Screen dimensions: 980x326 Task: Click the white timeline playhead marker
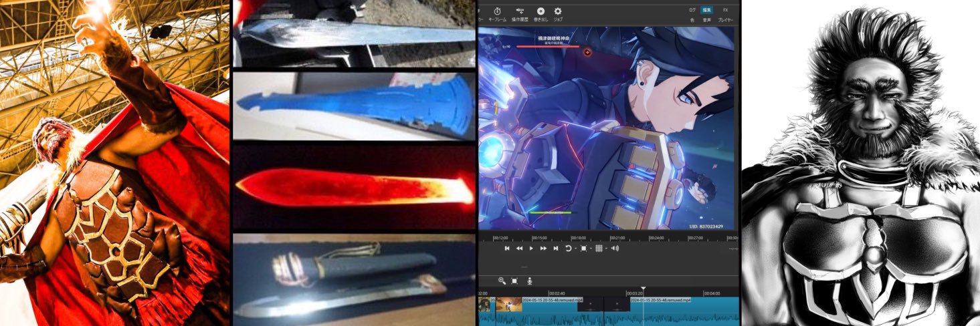(643, 290)
